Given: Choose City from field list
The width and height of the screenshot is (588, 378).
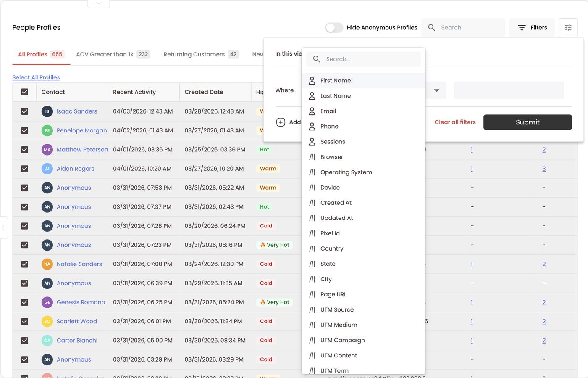Looking at the screenshot, I should tap(364, 279).
